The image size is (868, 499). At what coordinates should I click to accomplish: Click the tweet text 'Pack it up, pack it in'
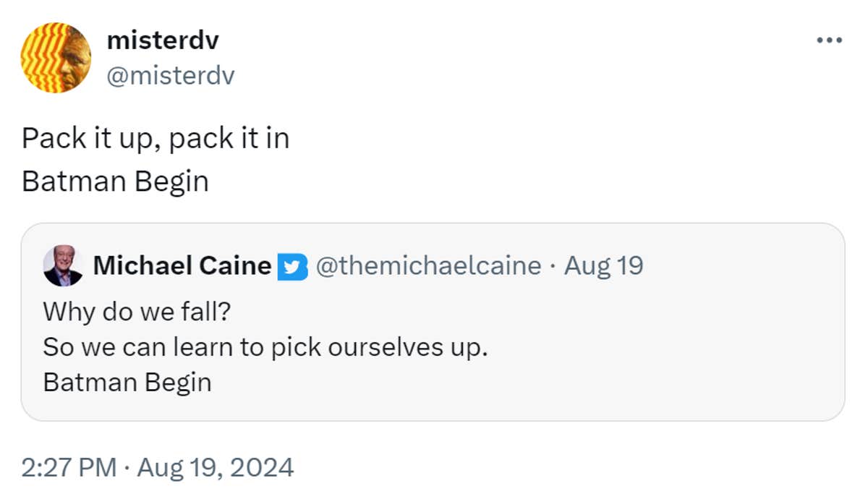tap(156, 137)
